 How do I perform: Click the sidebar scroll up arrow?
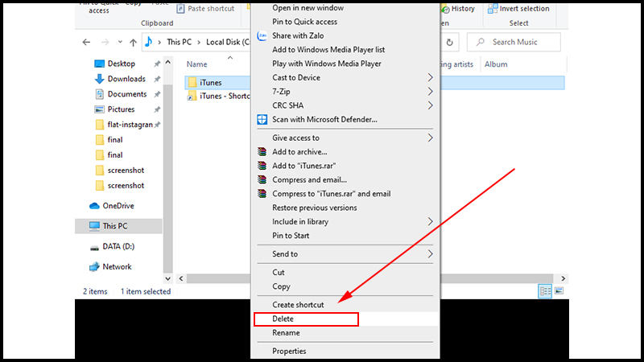click(167, 63)
